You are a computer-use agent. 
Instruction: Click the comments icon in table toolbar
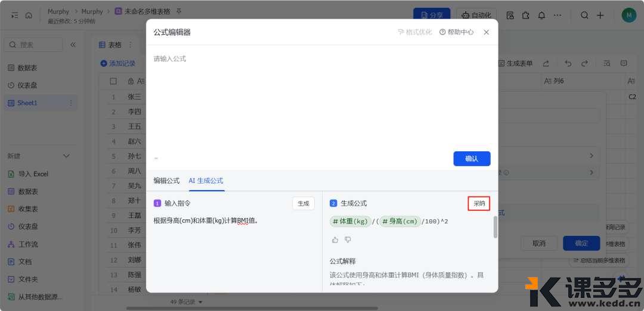pyautogui.click(x=624, y=63)
